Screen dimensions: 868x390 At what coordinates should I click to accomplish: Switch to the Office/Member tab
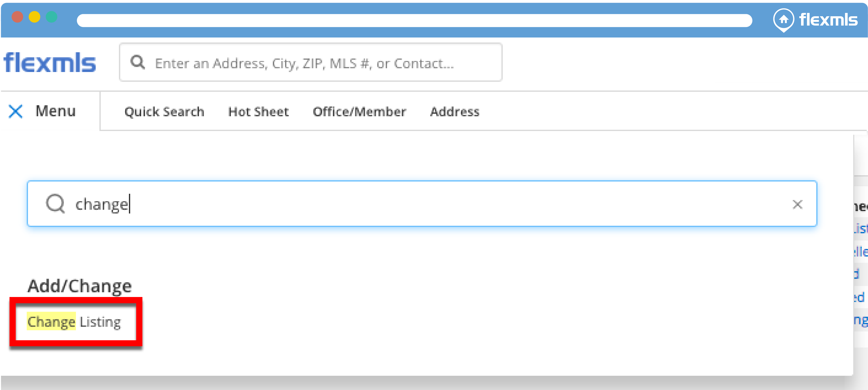coord(359,111)
